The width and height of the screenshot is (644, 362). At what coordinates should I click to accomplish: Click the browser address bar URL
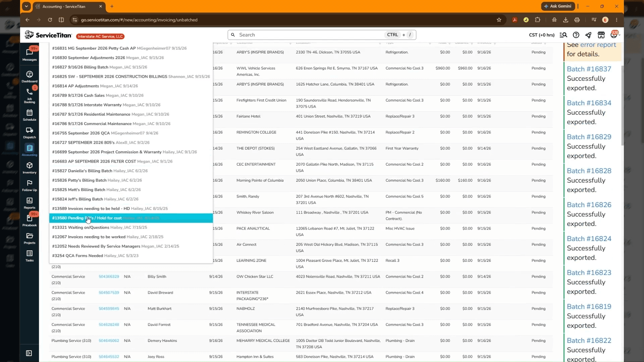click(139, 20)
